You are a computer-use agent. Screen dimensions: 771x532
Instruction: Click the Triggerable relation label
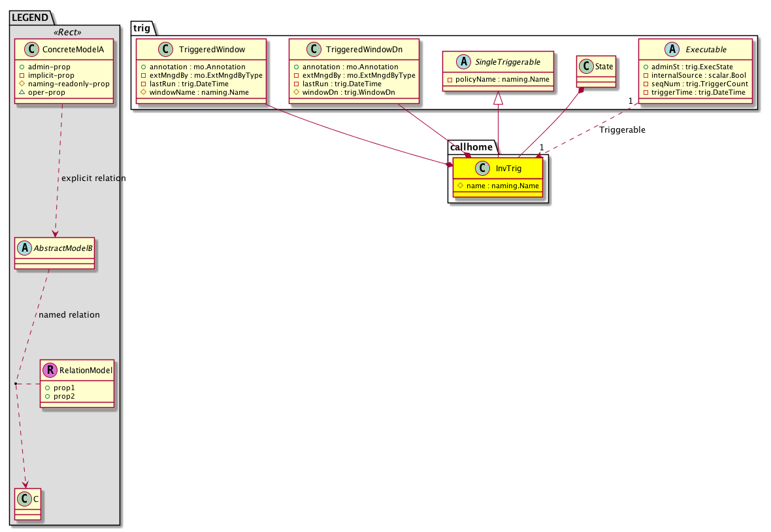[x=621, y=130]
